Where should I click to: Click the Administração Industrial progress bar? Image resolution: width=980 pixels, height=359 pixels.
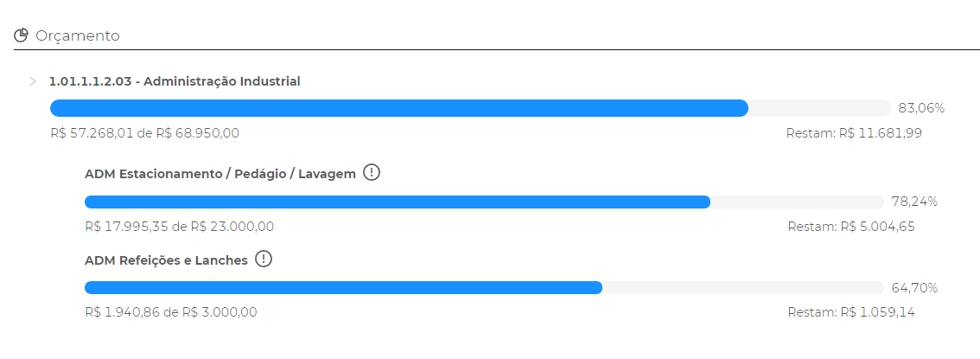pos(470,107)
